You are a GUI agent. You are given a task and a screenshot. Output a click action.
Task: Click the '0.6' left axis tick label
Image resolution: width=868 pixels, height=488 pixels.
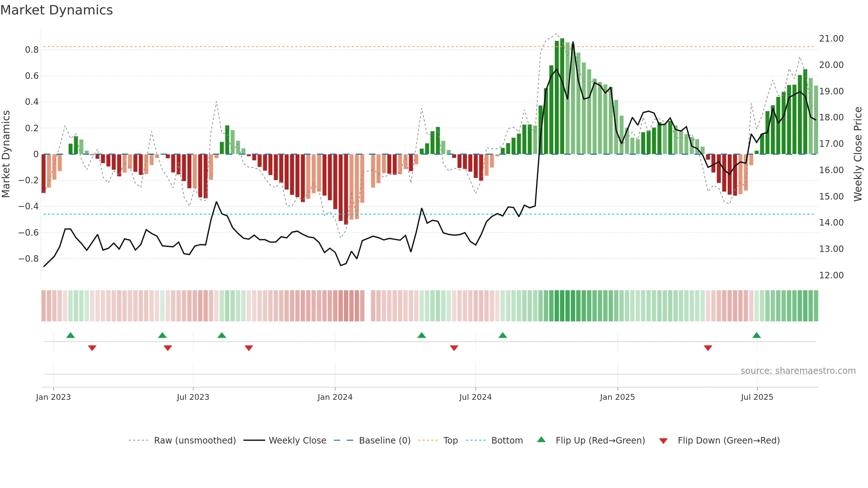click(x=32, y=76)
